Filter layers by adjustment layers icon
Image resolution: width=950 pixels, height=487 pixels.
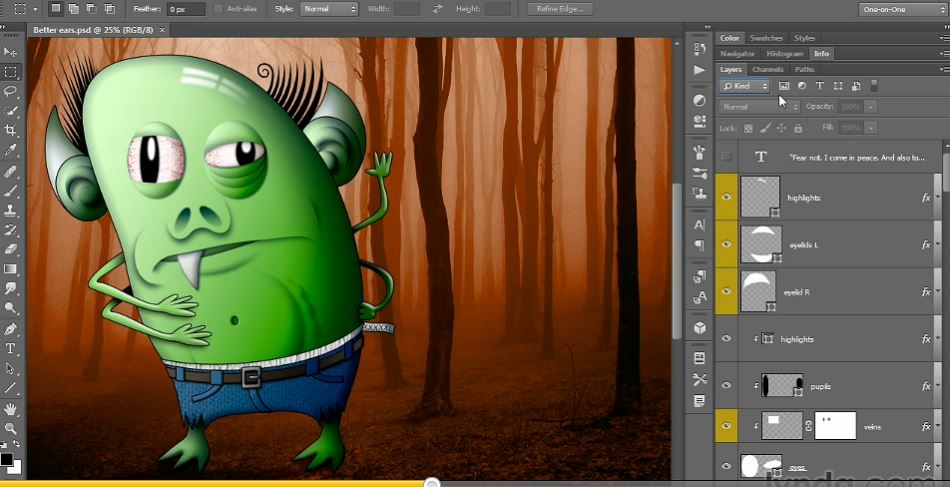[802, 86]
